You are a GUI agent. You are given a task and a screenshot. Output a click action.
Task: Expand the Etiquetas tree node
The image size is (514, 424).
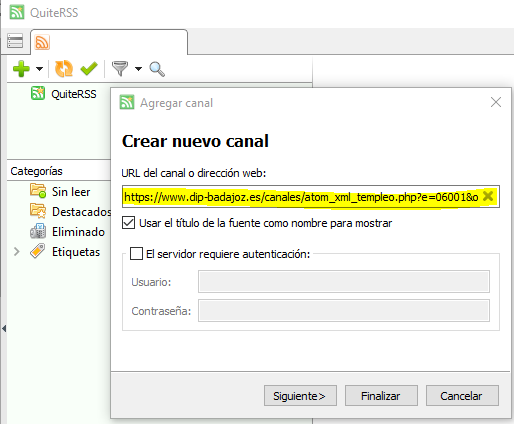click(17, 252)
